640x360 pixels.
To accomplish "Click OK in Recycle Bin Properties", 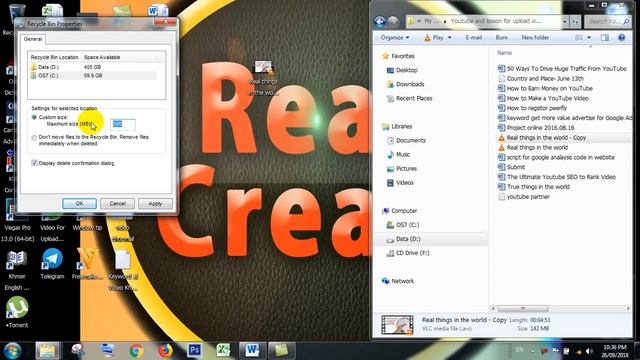I will point(79,203).
